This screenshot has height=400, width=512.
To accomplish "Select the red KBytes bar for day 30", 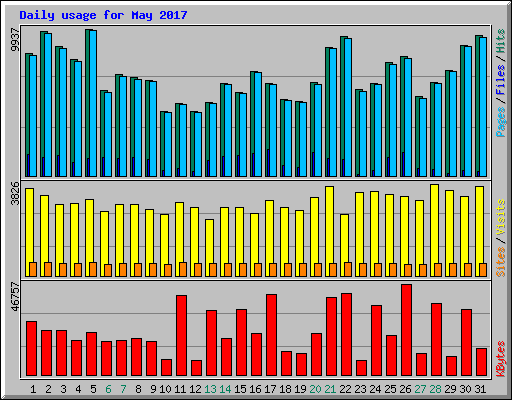I will click(466, 343).
